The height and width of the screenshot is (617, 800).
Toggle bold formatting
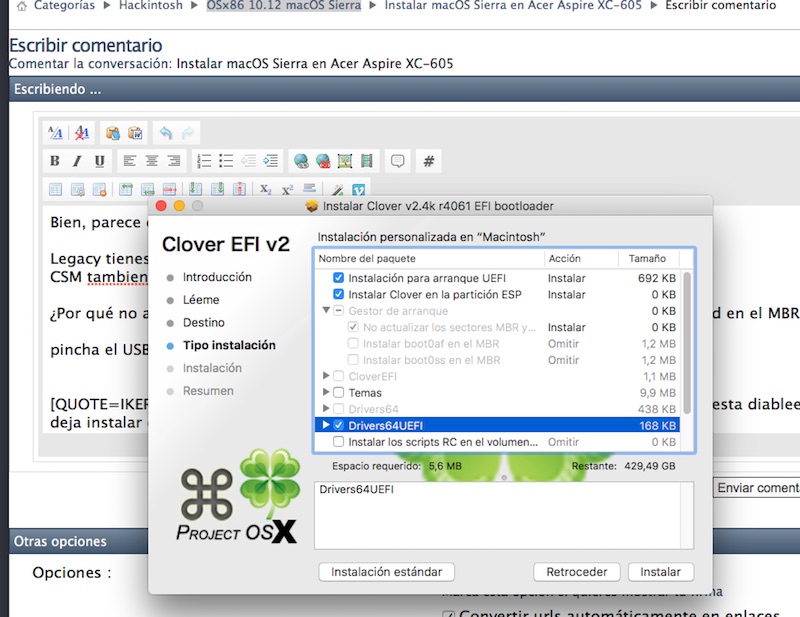55,161
